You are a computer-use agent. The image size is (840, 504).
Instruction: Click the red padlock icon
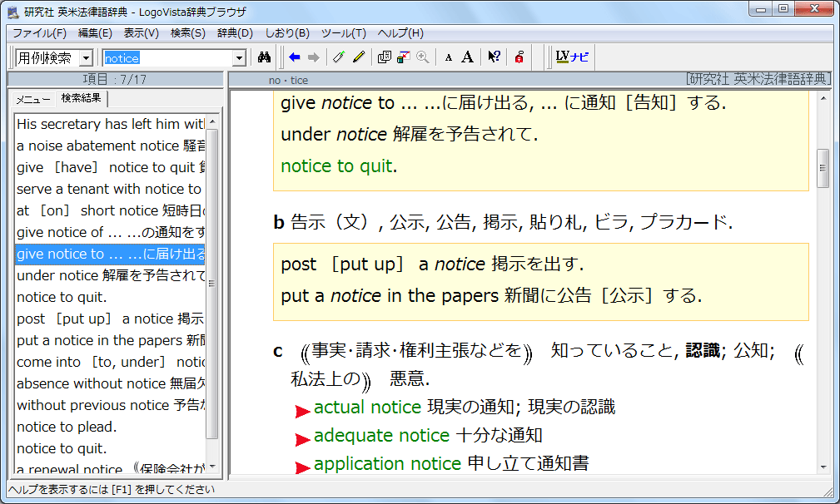click(x=519, y=57)
